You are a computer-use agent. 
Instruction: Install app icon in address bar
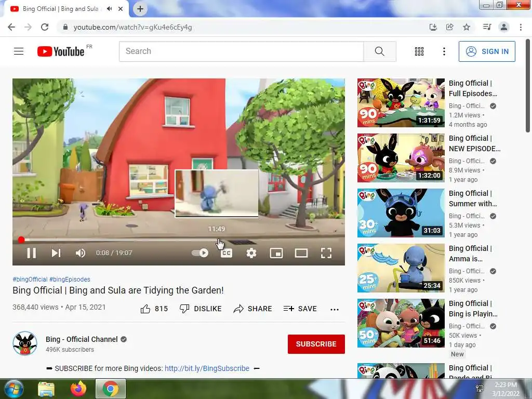tap(433, 27)
